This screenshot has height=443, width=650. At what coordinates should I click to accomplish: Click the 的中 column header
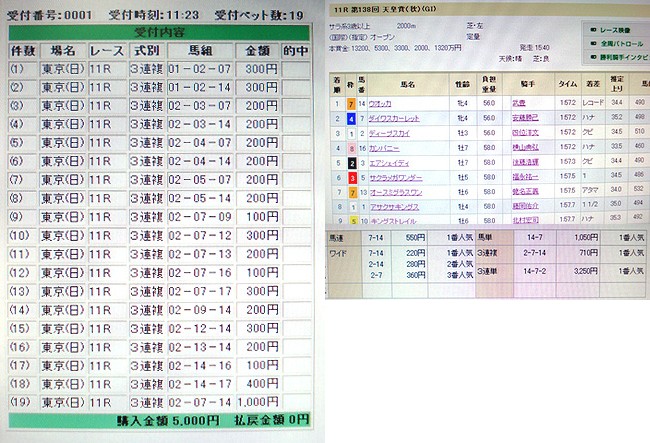tap(296, 49)
